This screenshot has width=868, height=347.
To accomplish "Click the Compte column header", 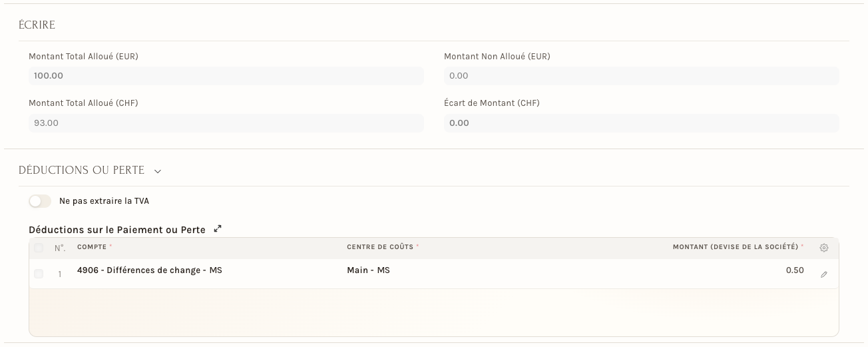I will coord(93,247).
